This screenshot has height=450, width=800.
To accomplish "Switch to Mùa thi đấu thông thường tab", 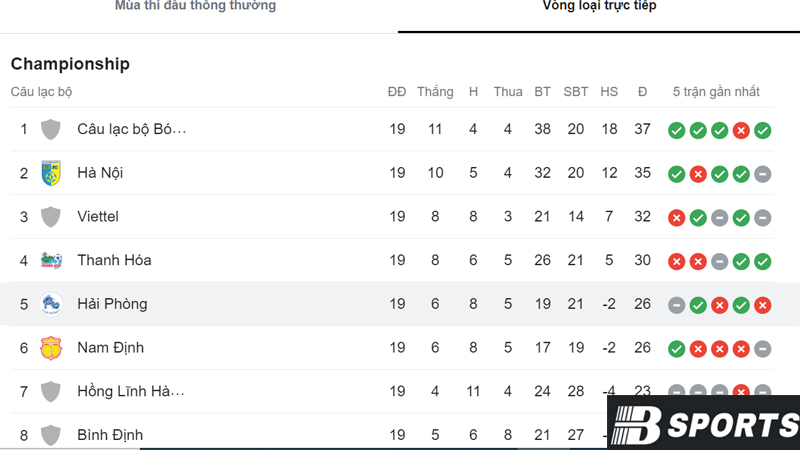I will (195, 6).
